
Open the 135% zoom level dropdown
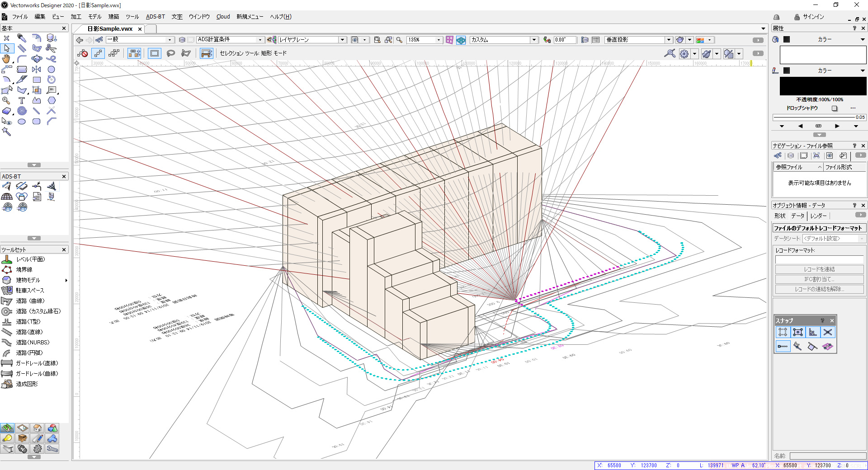coord(424,40)
